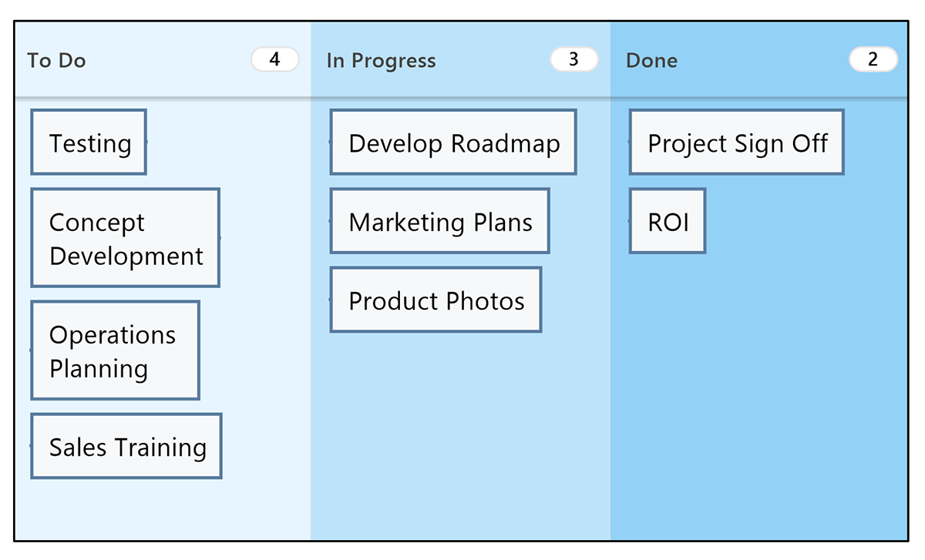Click empty area below Product Photos card
This screenshot has height=560, width=925.
pyautogui.click(x=460, y=431)
